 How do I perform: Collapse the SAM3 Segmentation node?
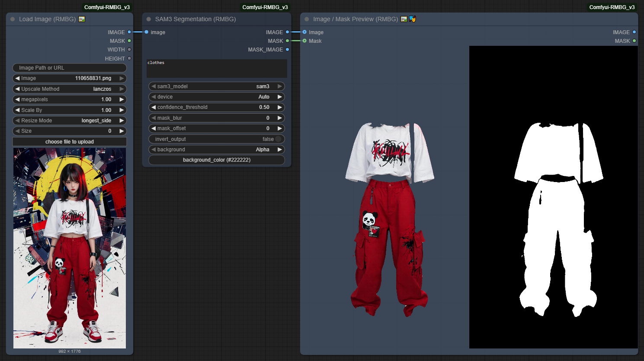(148, 19)
